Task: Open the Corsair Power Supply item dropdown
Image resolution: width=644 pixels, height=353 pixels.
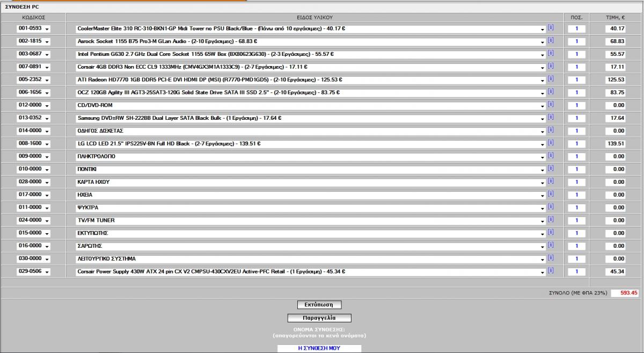Action: pyautogui.click(x=311, y=271)
